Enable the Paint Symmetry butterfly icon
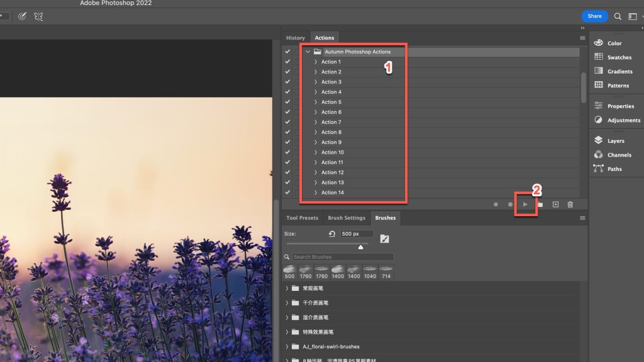The width and height of the screenshot is (644, 362). [38, 16]
